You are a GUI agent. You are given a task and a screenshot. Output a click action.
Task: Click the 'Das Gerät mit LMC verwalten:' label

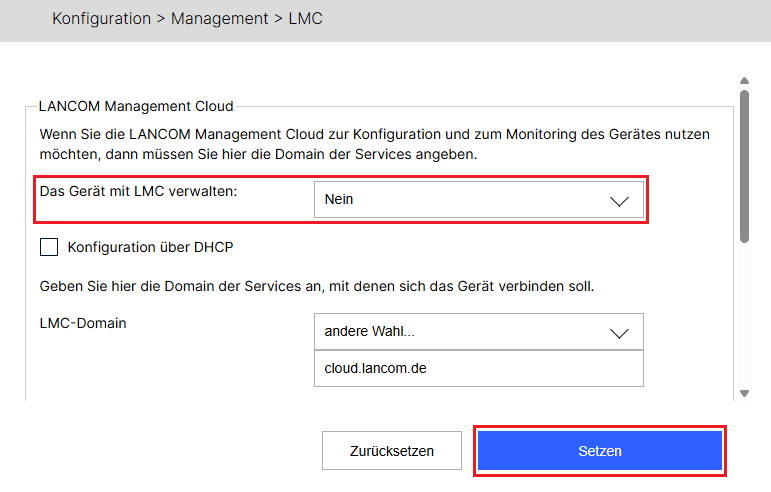click(138, 191)
